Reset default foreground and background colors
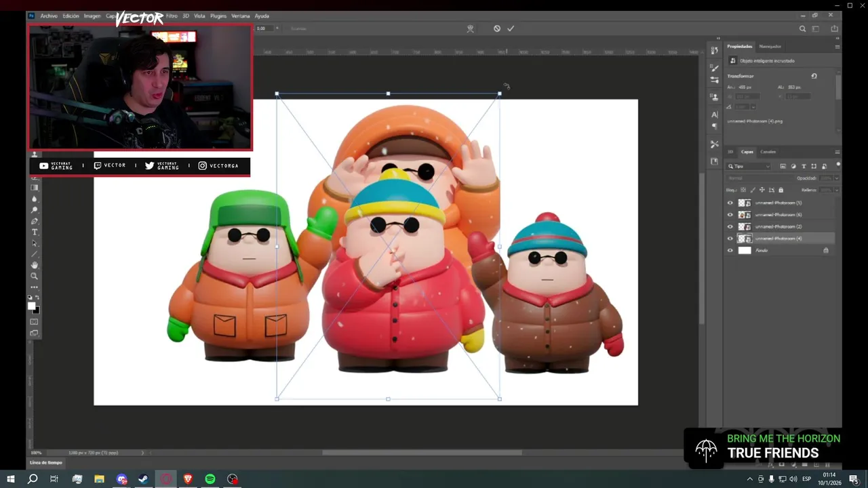Viewport: 868px width, 488px height. pos(30,298)
